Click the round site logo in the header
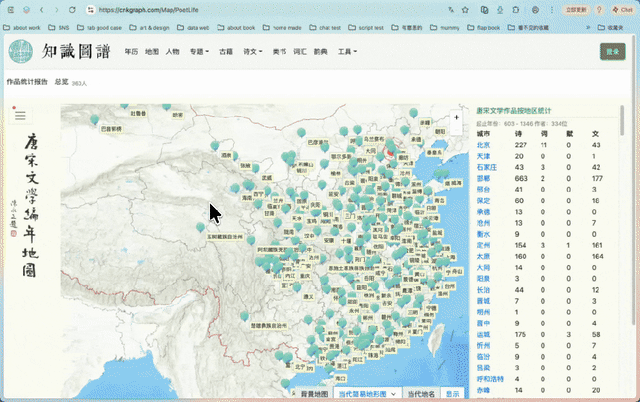The height and width of the screenshot is (402, 640). (x=21, y=51)
